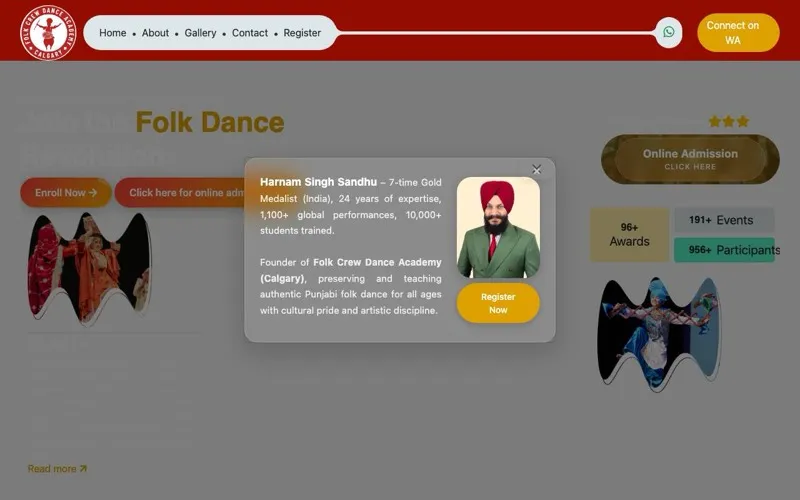Follow the Read more link

click(57, 468)
